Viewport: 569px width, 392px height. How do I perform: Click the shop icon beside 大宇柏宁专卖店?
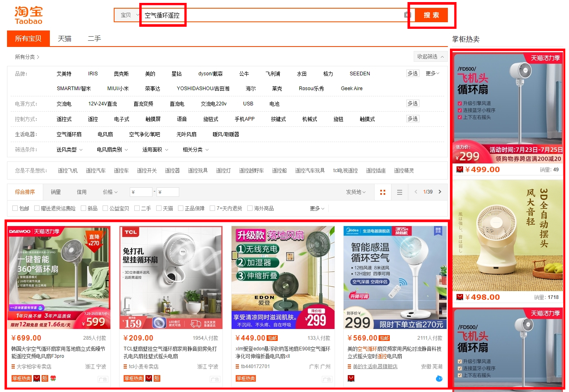13,366
